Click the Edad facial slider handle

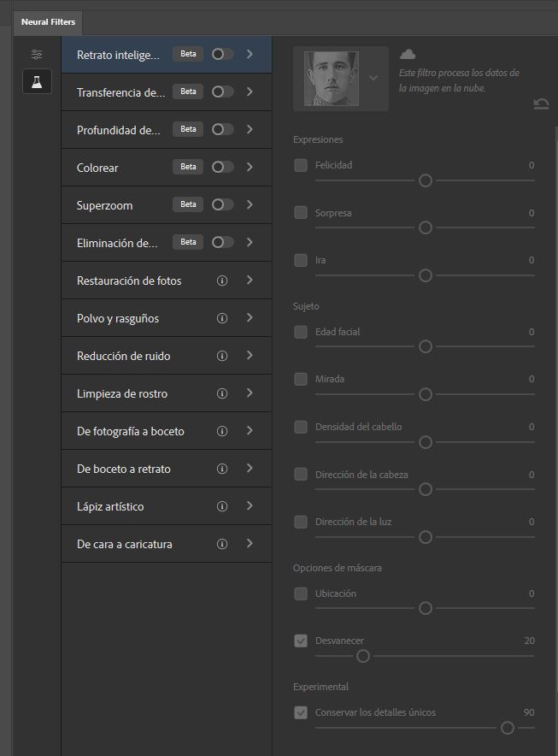click(x=425, y=346)
